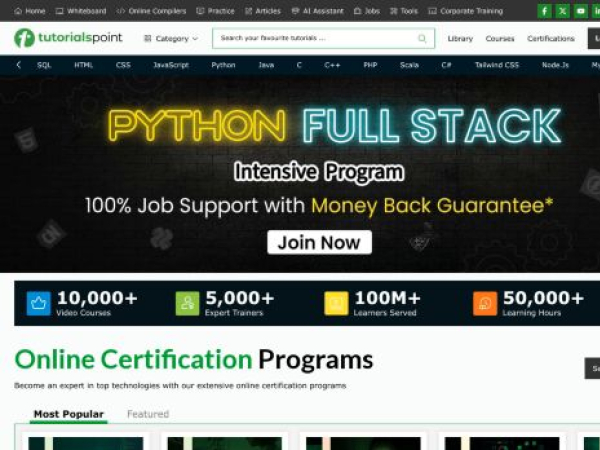Open the X (Twitter) social icon
The height and width of the screenshot is (450, 600).
point(562,11)
